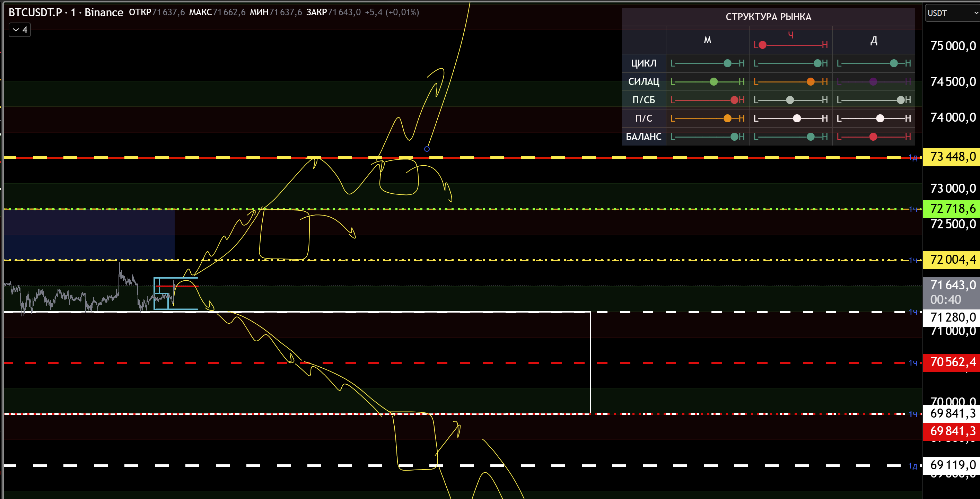The image size is (980, 499).
Task: Collapse the indicator legend showing 4
Action: 19,30
